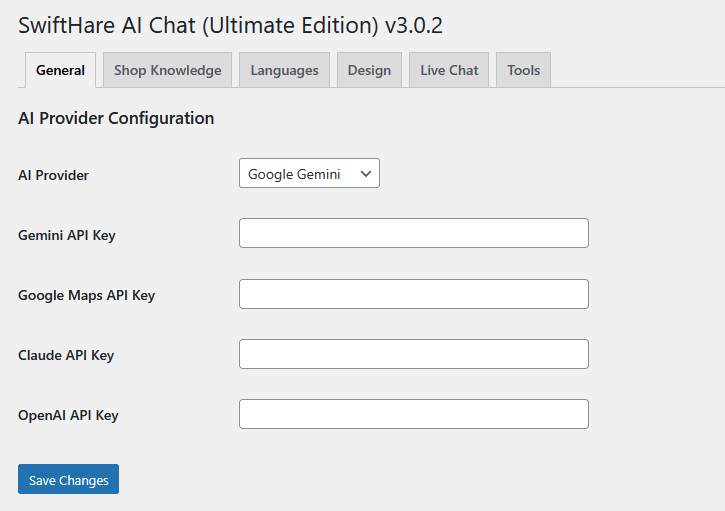The width and height of the screenshot is (725, 511).
Task: Focus the Claude API Key text box
Action: tap(414, 354)
